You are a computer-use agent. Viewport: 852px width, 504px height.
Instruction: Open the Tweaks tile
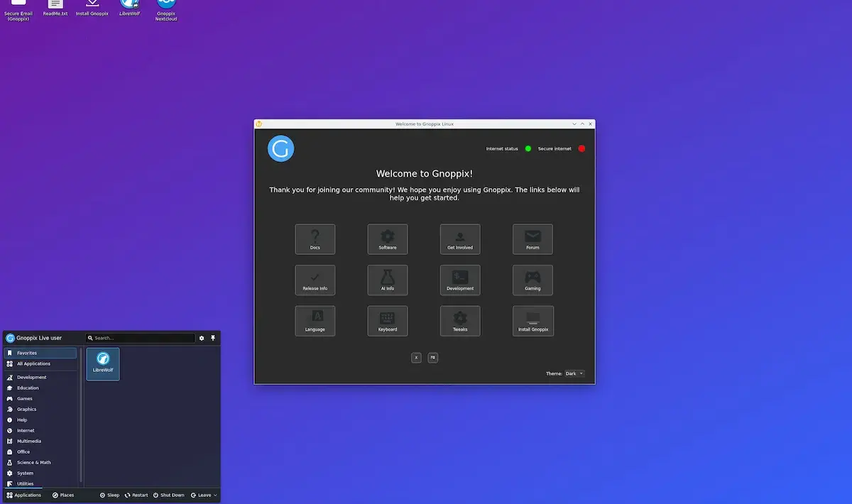click(x=460, y=321)
